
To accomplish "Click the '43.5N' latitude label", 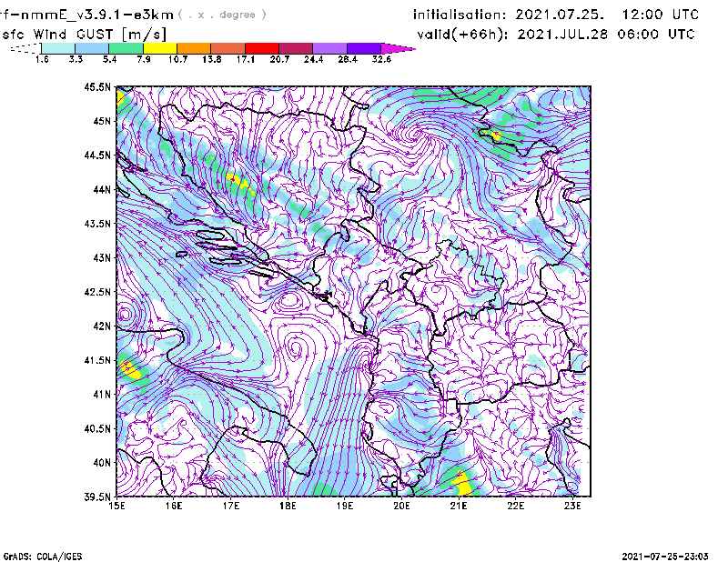I will pos(97,224).
